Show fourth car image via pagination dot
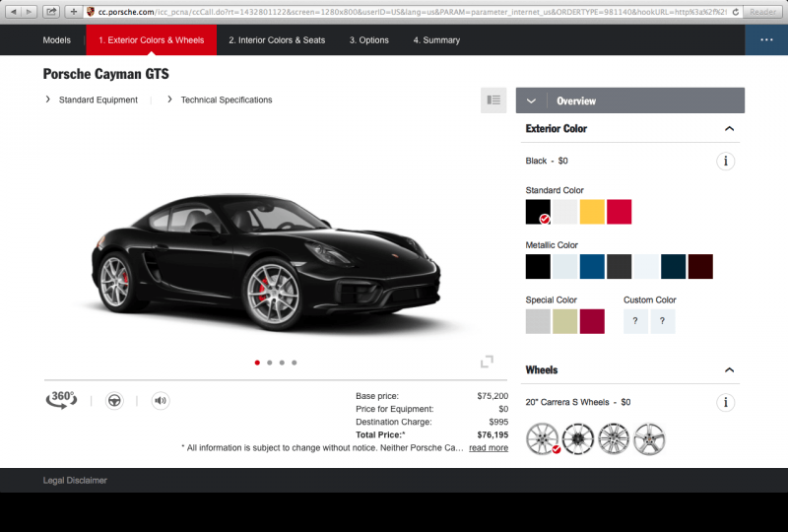The width and height of the screenshot is (788, 532). pyautogui.click(x=295, y=363)
